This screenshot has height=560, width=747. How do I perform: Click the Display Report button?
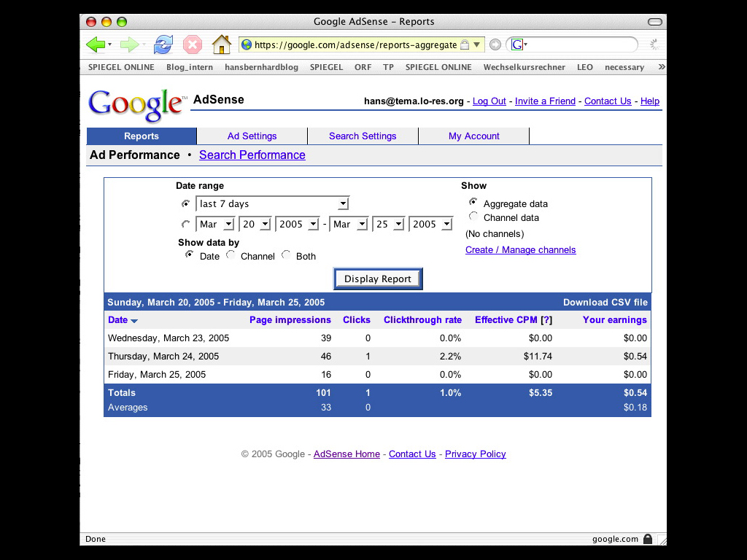tap(378, 279)
